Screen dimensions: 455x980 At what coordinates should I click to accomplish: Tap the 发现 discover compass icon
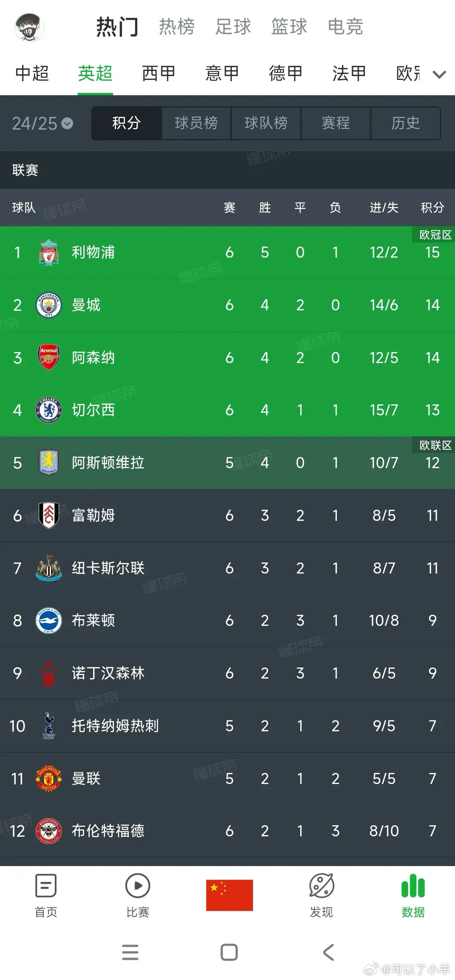click(x=321, y=886)
